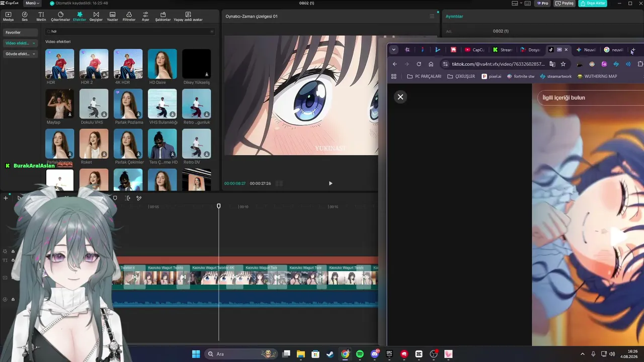The width and height of the screenshot is (644, 362).
Task: Toggle the marker shield icon in timeline toolbar
Action: [115, 198]
